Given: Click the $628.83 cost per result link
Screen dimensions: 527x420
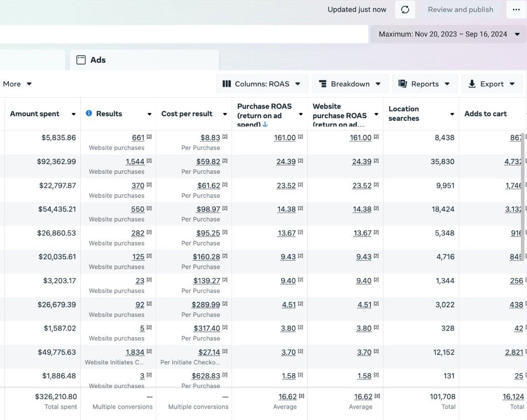Looking at the screenshot, I should [x=206, y=376].
